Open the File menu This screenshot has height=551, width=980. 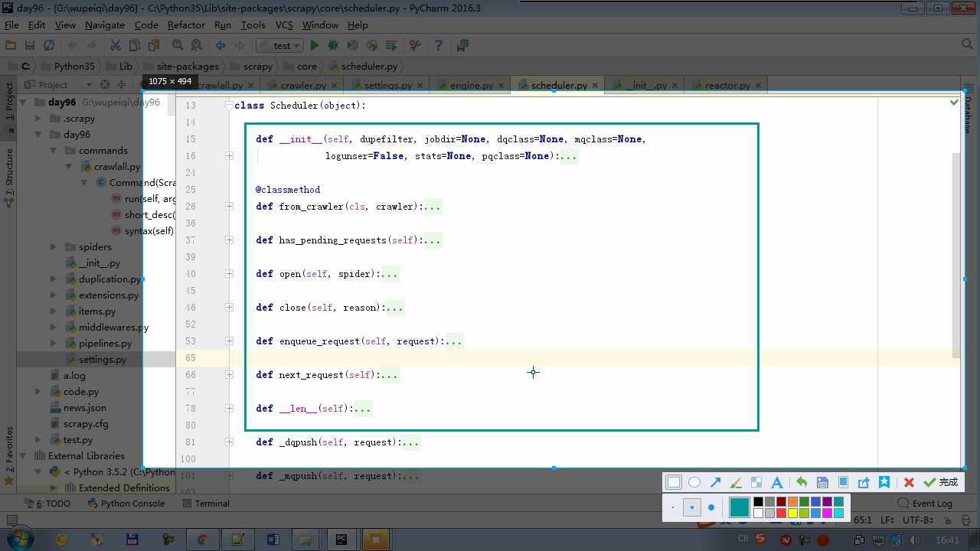pyautogui.click(x=11, y=25)
